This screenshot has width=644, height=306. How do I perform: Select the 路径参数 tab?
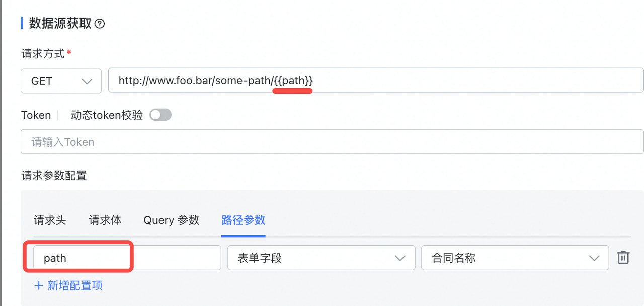[243, 220]
